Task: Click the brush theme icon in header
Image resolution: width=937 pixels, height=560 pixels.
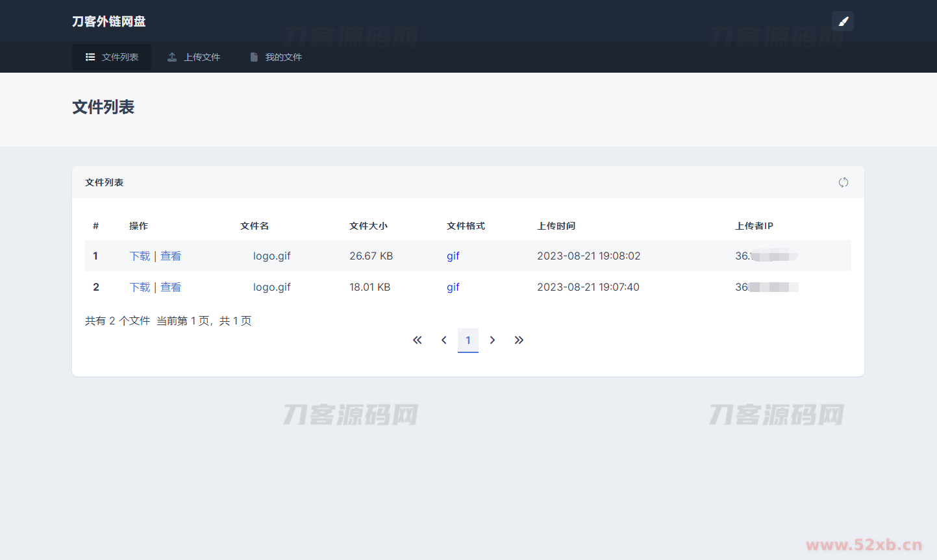Action: click(843, 21)
